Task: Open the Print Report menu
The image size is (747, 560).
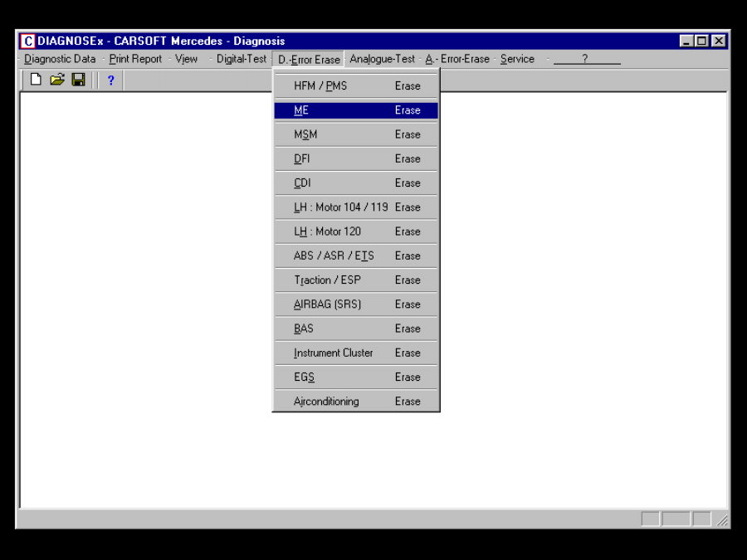Action: point(135,59)
